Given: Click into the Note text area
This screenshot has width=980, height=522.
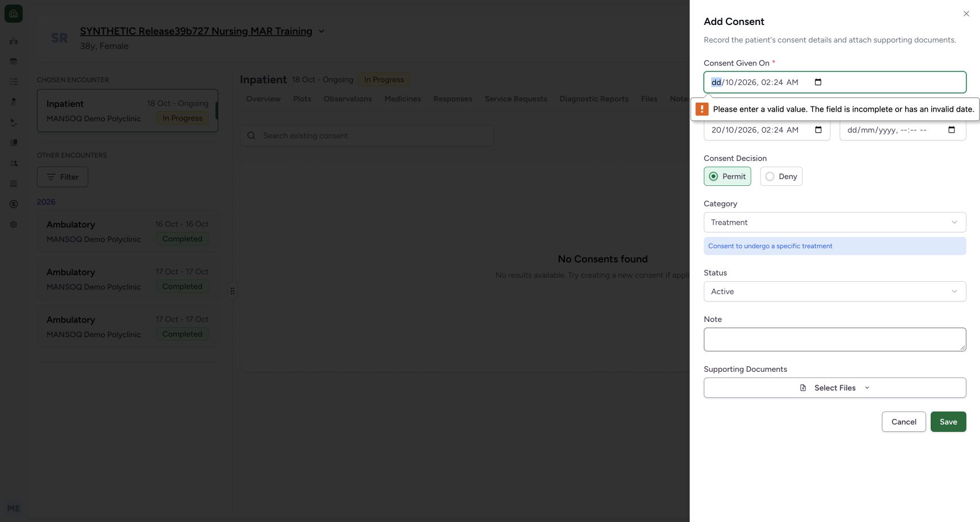Looking at the screenshot, I should click(835, 339).
